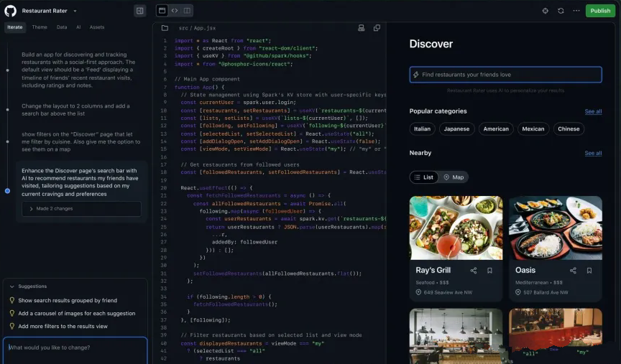Click the Ray's Grill title
Viewport: 621px width, 364px height.
click(x=433, y=270)
